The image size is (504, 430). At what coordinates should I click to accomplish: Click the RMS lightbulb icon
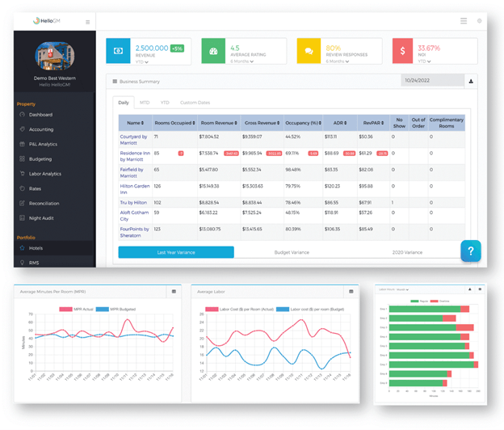point(22,263)
